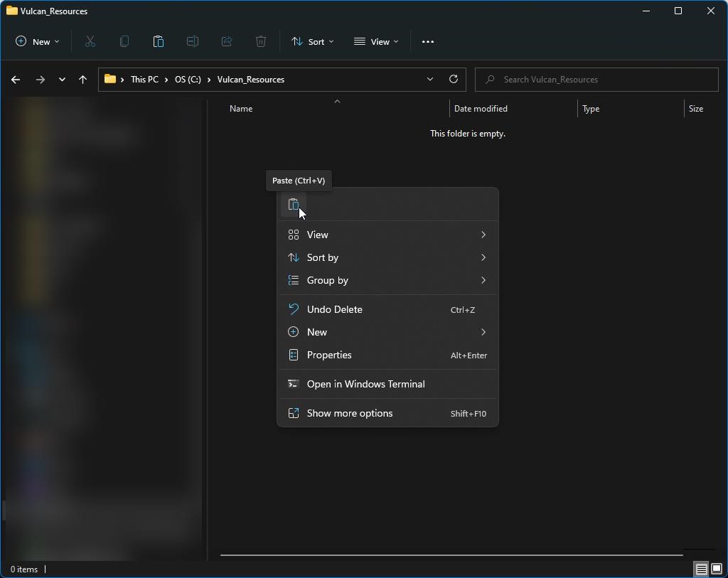
Task: Click the Delete trash icon in toolbar
Action: [x=261, y=42]
